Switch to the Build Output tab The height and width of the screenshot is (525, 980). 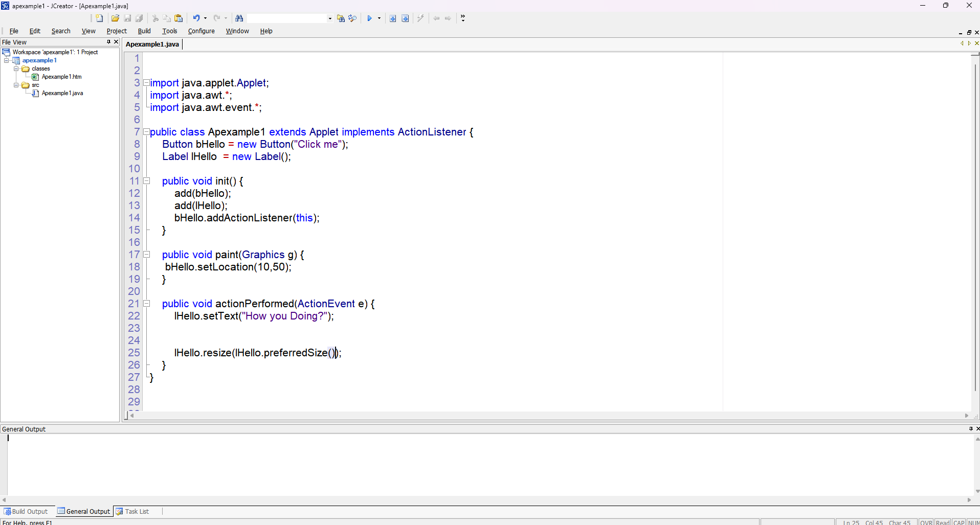(x=26, y=511)
